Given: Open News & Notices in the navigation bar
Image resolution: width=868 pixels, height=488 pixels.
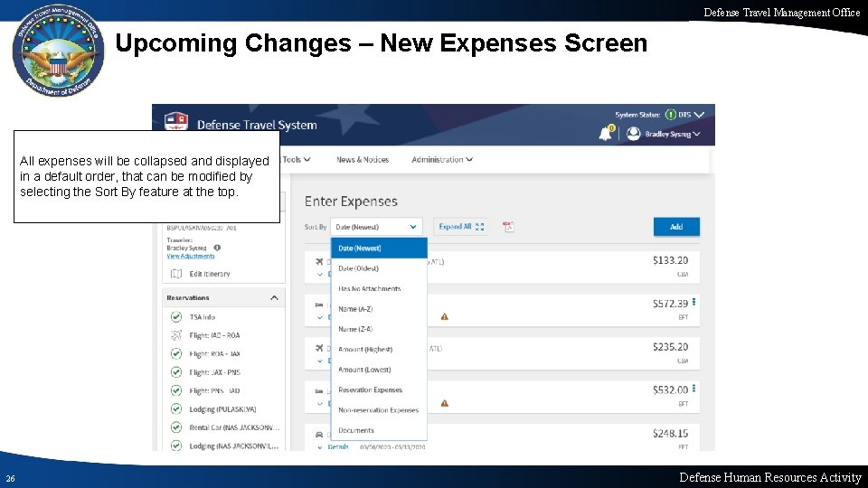Looking at the screenshot, I should pos(363,159).
